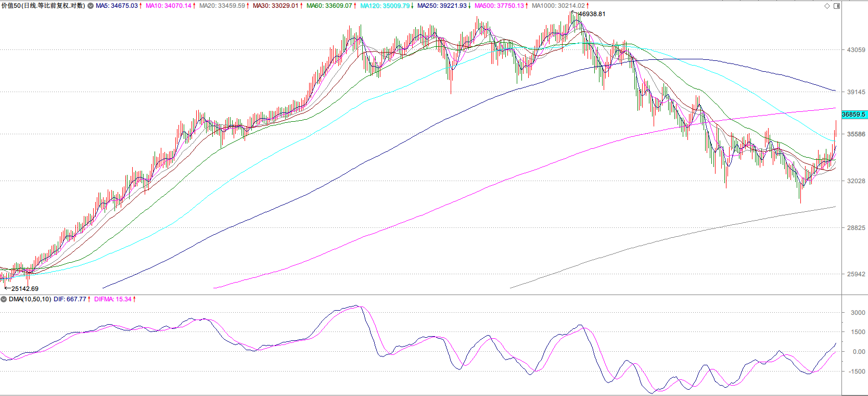Click the 0.00 DMA axis label

point(859,352)
